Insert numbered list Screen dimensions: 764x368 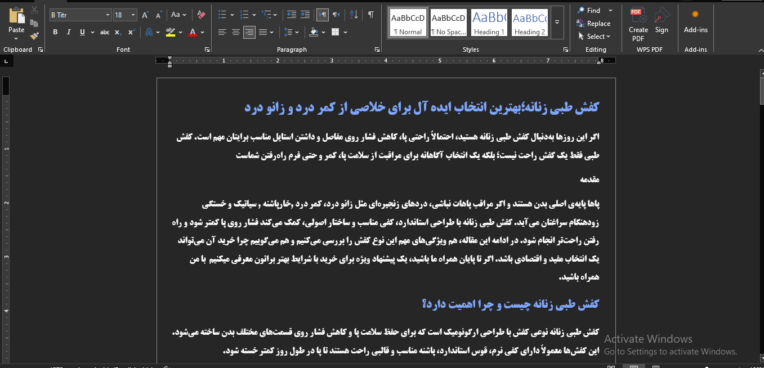[x=245, y=15]
